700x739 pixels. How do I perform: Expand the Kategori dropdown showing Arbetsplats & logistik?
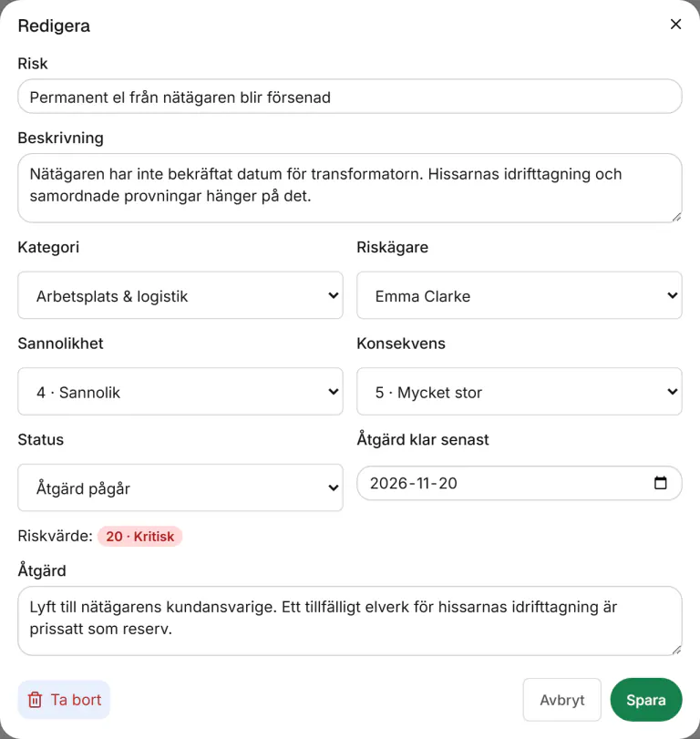180,295
